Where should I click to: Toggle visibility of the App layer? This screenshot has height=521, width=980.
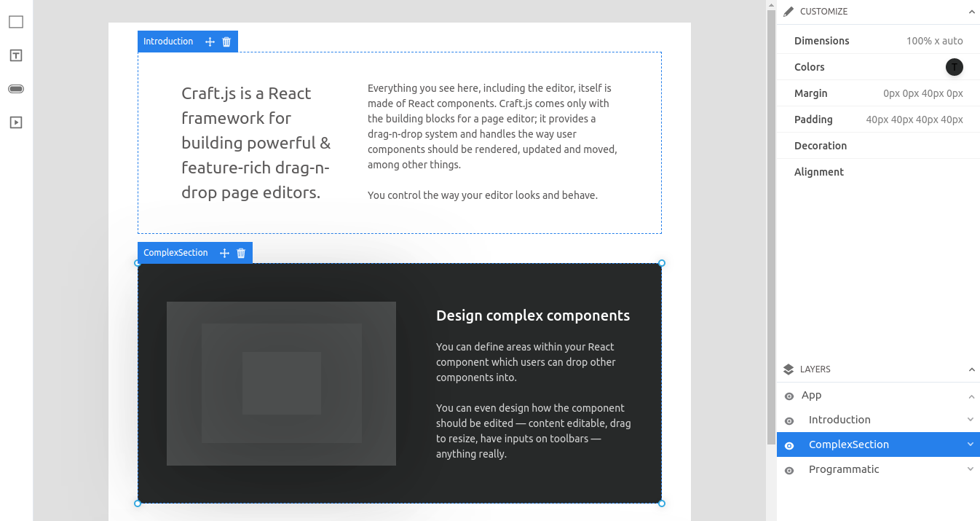[789, 396]
